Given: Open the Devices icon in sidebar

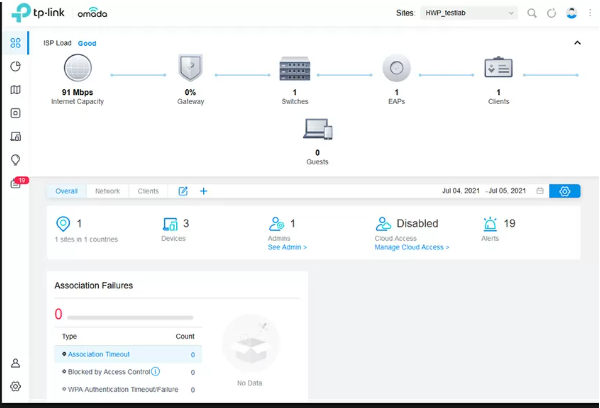Looking at the screenshot, I should (15, 113).
